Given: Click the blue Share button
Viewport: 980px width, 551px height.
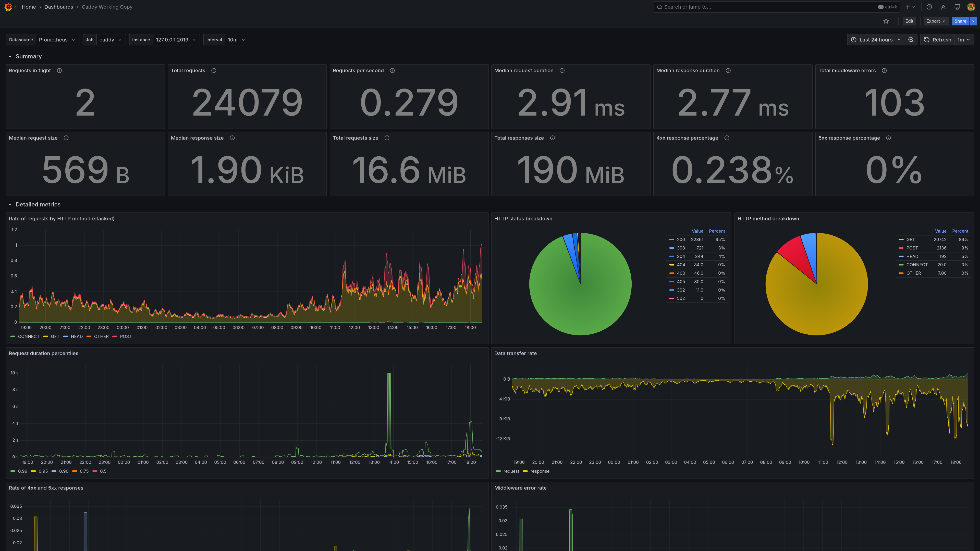Looking at the screenshot, I should (x=960, y=21).
